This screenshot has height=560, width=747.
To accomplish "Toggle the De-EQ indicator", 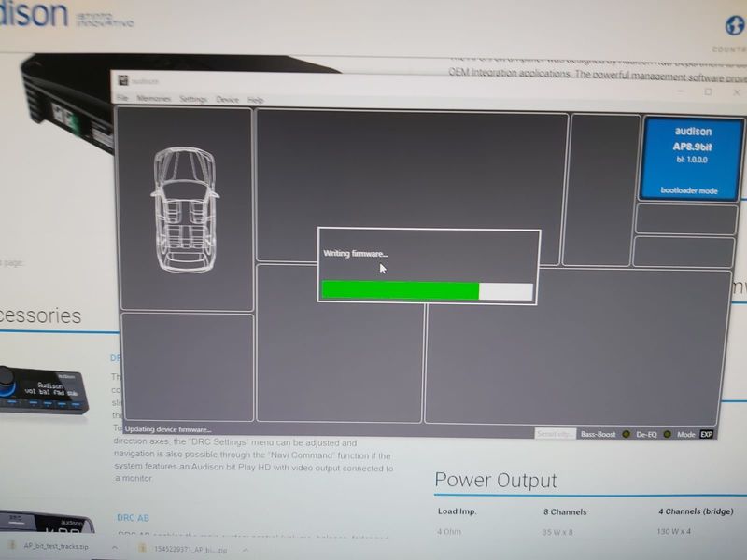I will 667,434.
